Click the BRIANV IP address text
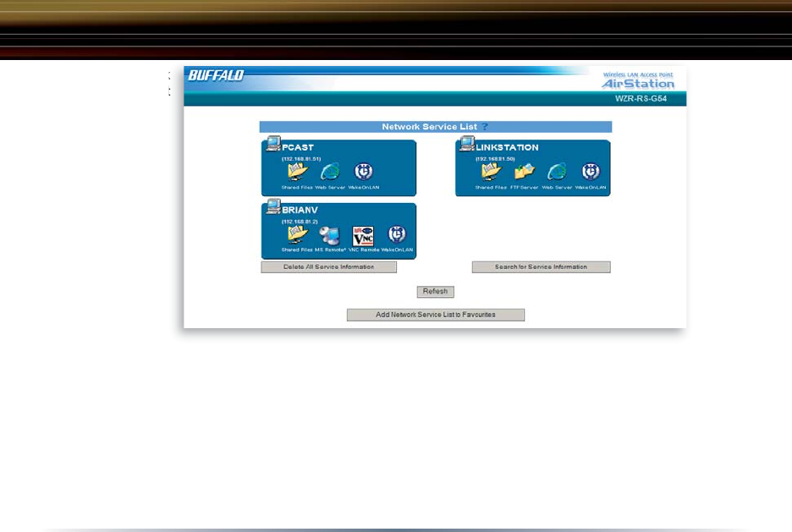 tap(300, 222)
